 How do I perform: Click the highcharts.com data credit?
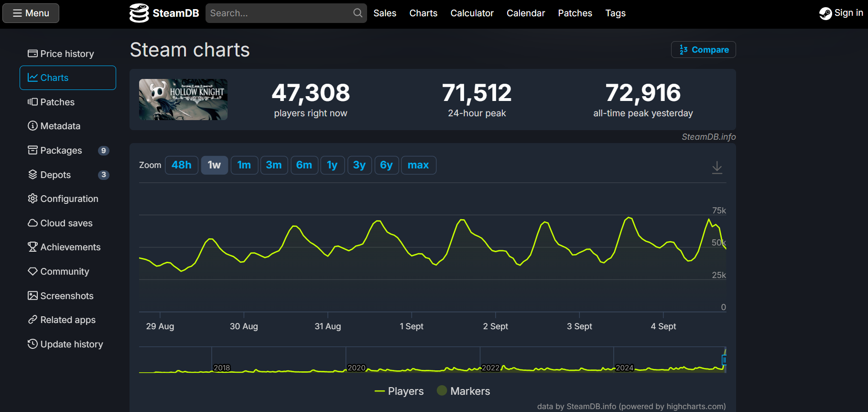click(x=631, y=406)
